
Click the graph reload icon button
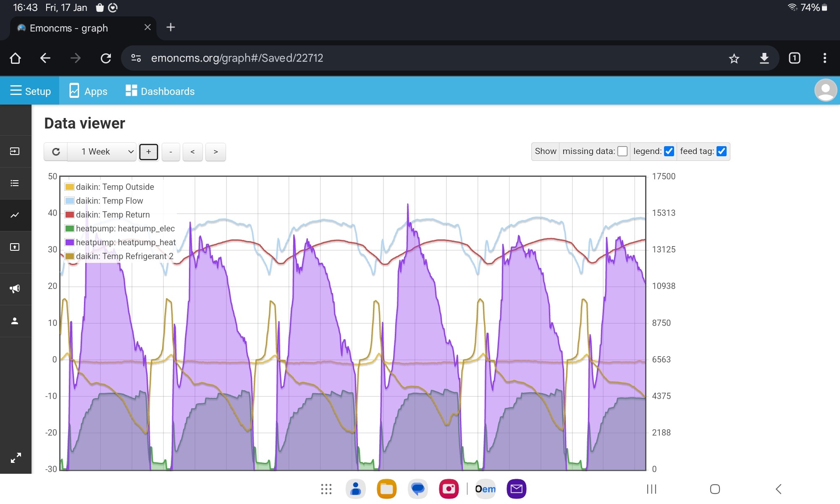point(56,152)
